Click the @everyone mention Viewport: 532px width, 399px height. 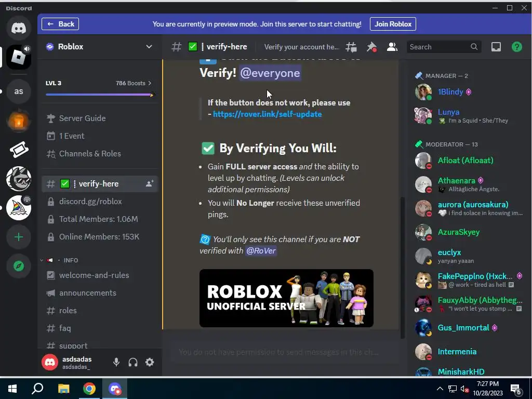coord(270,73)
